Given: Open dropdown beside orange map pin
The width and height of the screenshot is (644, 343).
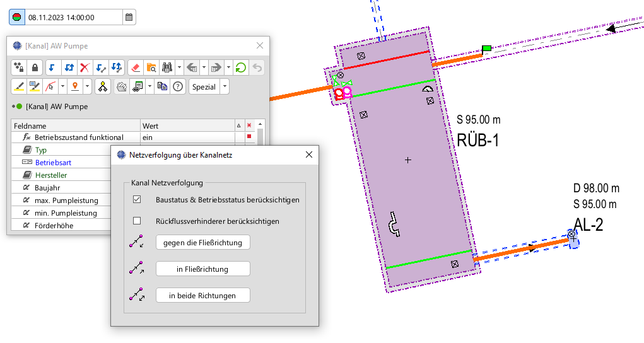Looking at the screenshot, I should click(87, 86).
